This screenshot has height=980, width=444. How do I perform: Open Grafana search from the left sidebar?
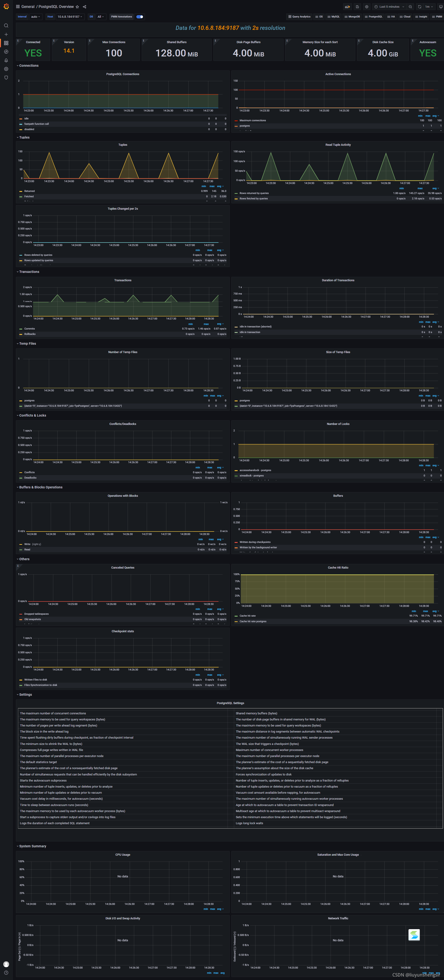point(6,26)
